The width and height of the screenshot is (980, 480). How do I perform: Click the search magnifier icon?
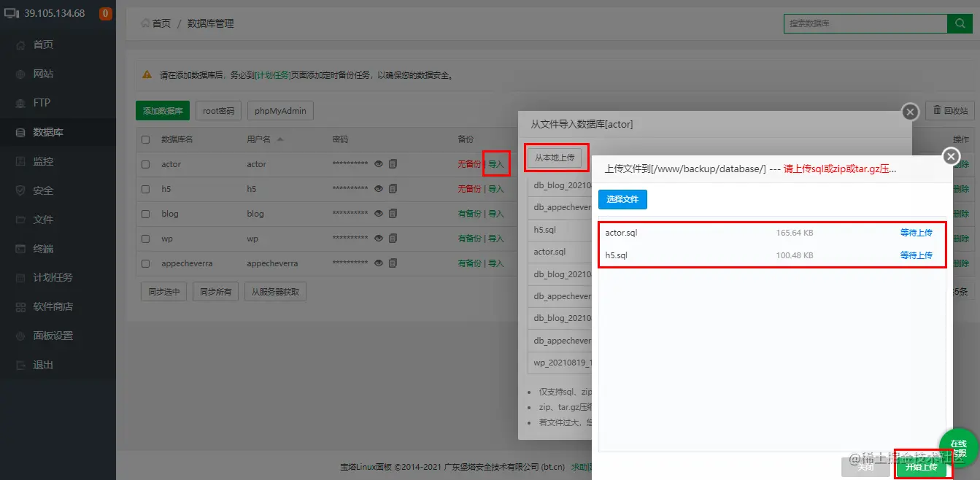[960, 23]
